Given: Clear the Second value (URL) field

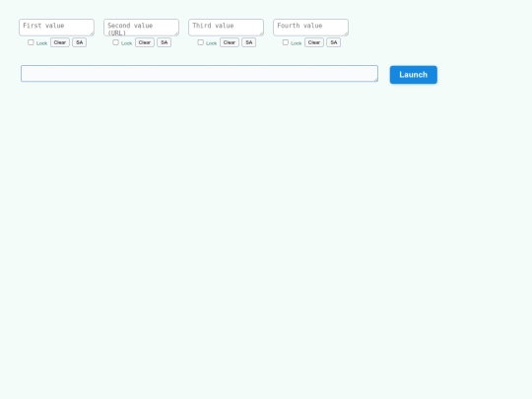Looking at the screenshot, I should [145, 42].
